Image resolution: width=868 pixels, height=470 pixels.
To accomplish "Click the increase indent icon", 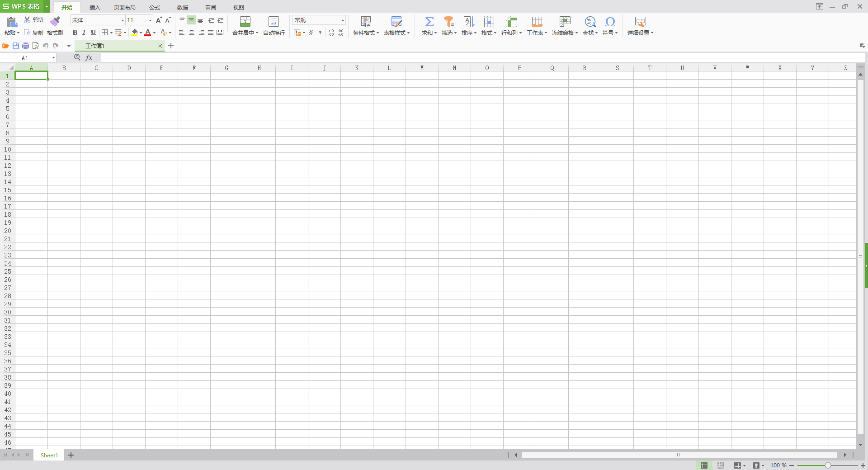I will [x=221, y=20].
